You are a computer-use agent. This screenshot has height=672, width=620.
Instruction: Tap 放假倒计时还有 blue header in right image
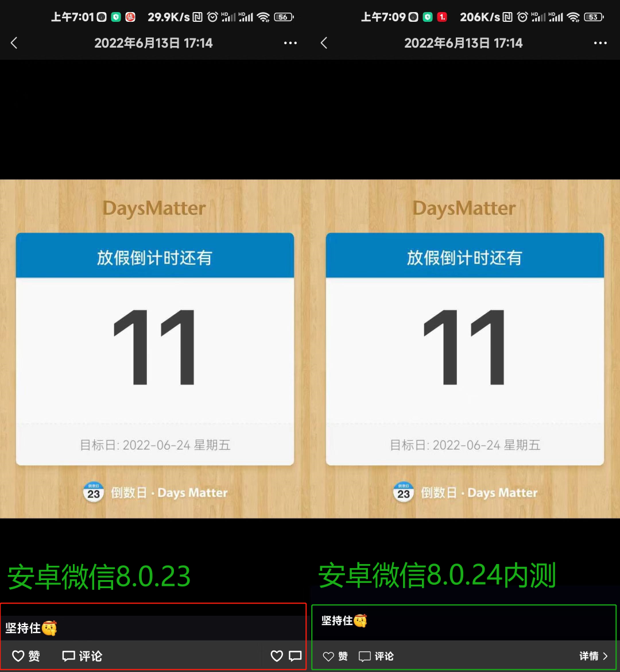pyautogui.click(x=465, y=256)
